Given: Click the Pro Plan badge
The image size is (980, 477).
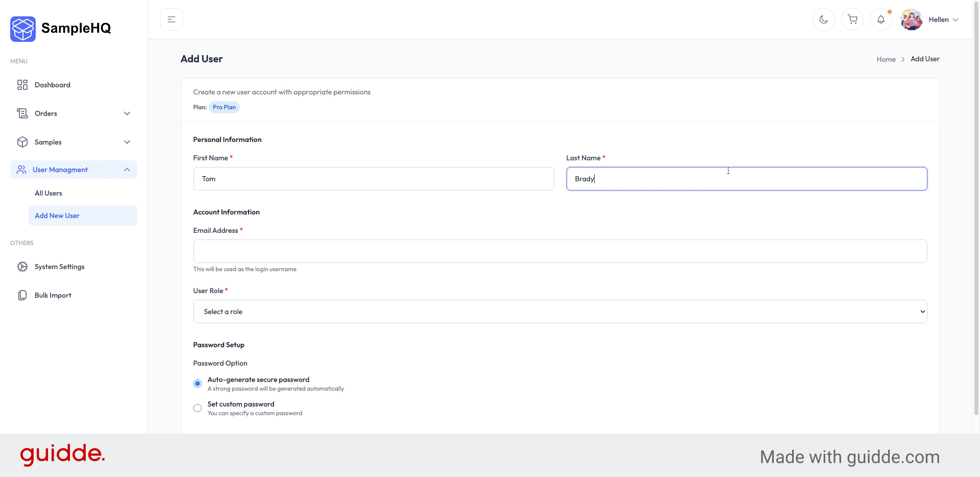Looking at the screenshot, I should coord(225,107).
